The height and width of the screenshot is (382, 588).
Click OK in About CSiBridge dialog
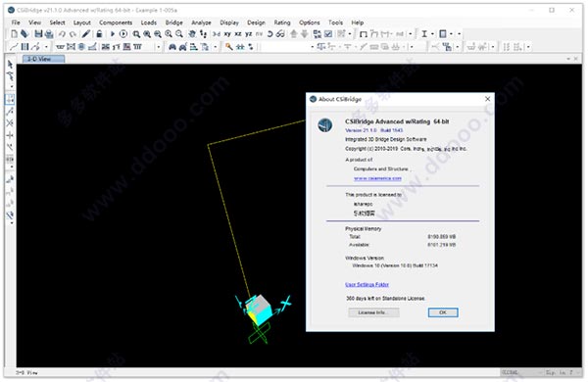click(x=443, y=312)
